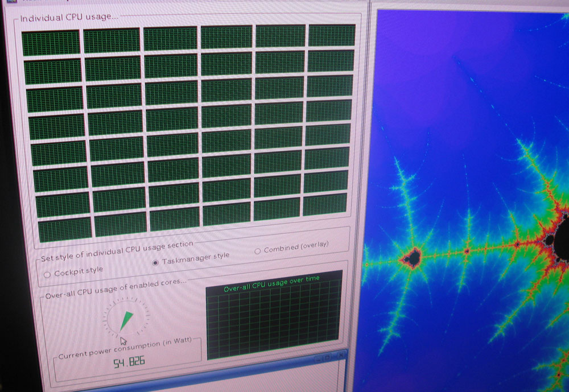
Task: Select the Cockpit style radio button
Action: pos(47,275)
